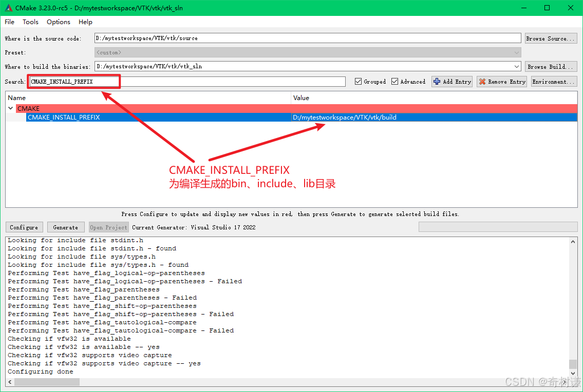The width and height of the screenshot is (583, 392).
Task: Close the CMake window
Action: point(571,8)
